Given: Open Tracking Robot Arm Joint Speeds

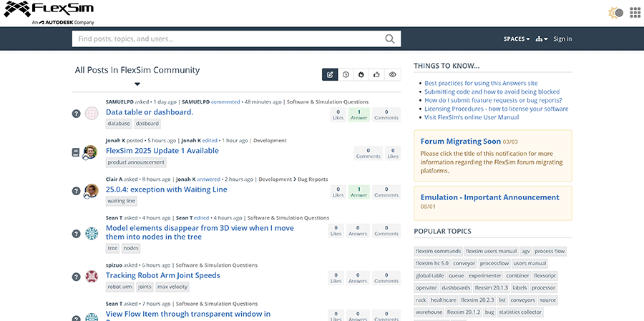Looking at the screenshot, I should pyautogui.click(x=163, y=275).
